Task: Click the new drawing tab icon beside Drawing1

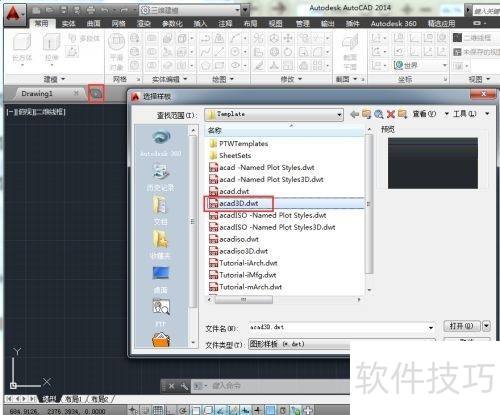Action: pyautogui.click(x=96, y=93)
